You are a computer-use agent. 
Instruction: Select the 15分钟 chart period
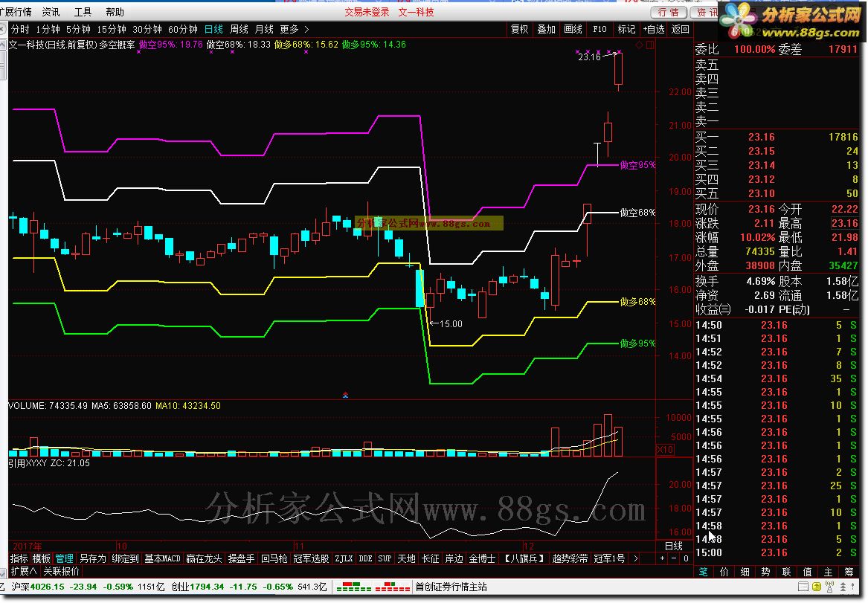point(112,29)
